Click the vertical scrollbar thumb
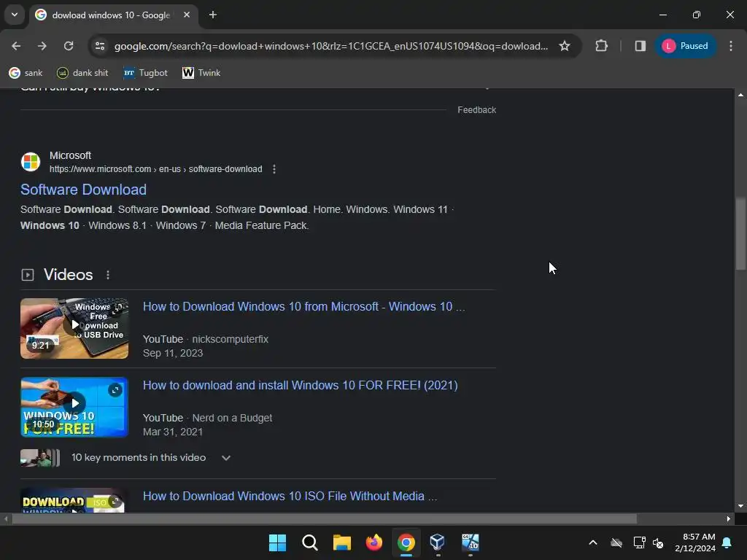Screen dimensions: 747x560 [x=740, y=233]
